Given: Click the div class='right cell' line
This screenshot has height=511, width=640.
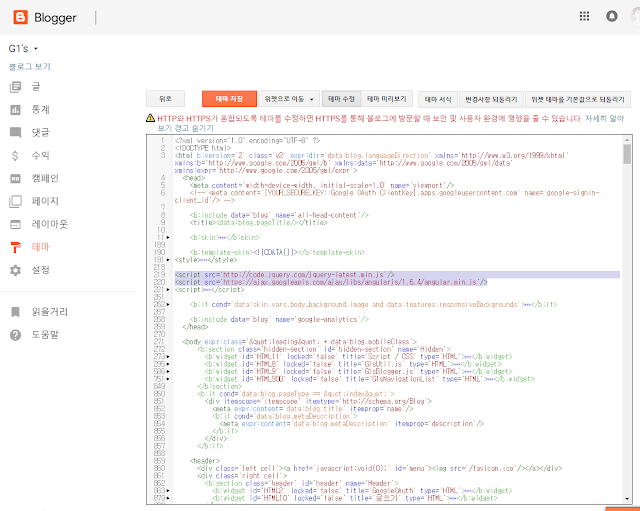Looking at the screenshot, I should point(242,475).
